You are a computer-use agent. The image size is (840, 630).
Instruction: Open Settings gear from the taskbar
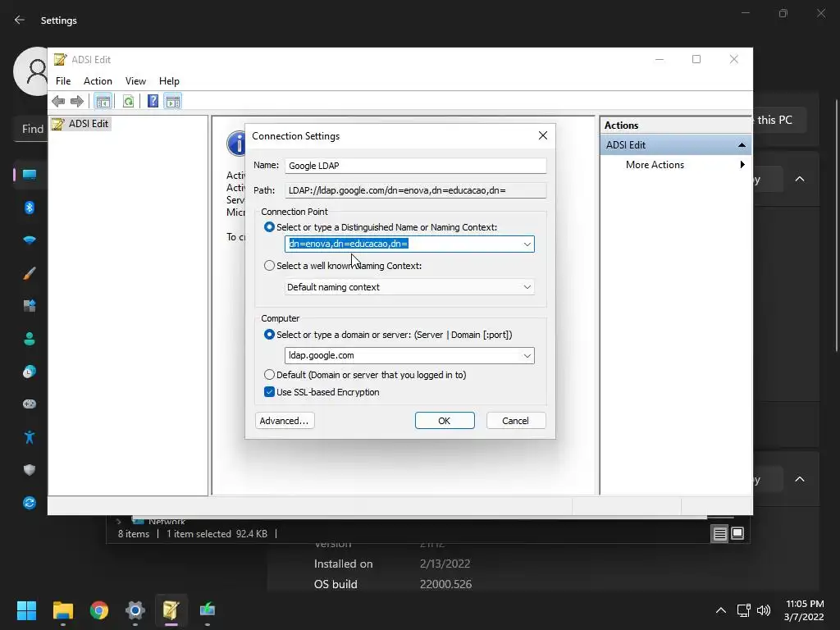(x=135, y=610)
